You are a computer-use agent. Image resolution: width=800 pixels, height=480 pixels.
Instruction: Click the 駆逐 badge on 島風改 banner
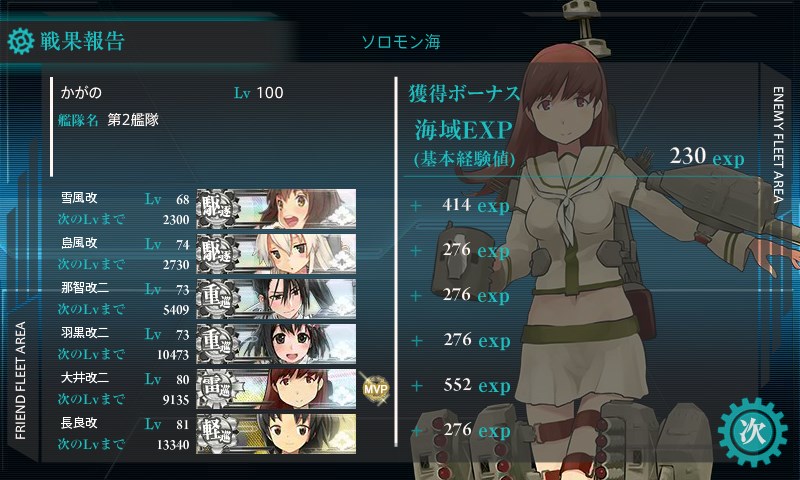pos(218,253)
